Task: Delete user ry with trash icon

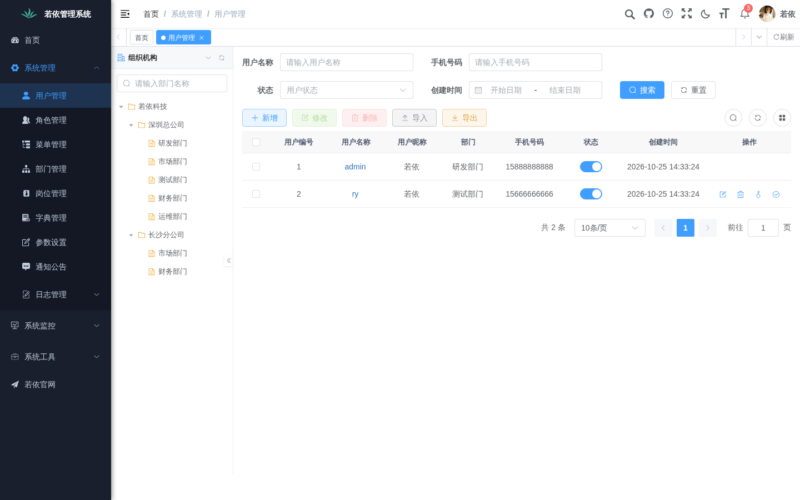Action: (x=740, y=194)
